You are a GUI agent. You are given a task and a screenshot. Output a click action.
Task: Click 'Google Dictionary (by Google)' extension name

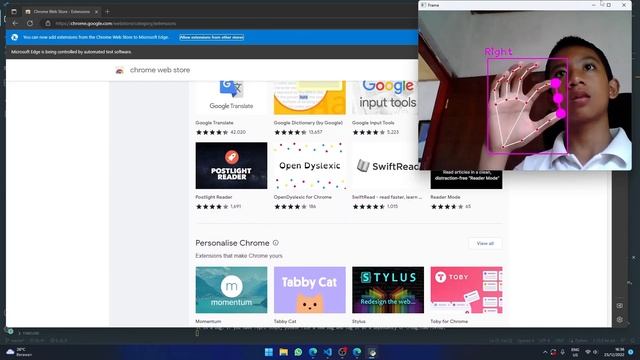(x=308, y=123)
